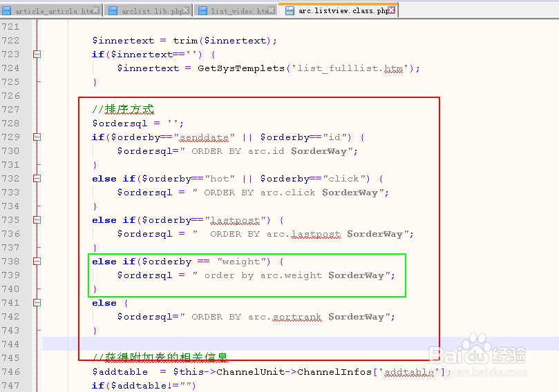Image resolution: width=559 pixels, height=392 pixels.
Task: Click line number 728 in the margin
Action: coord(10,123)
